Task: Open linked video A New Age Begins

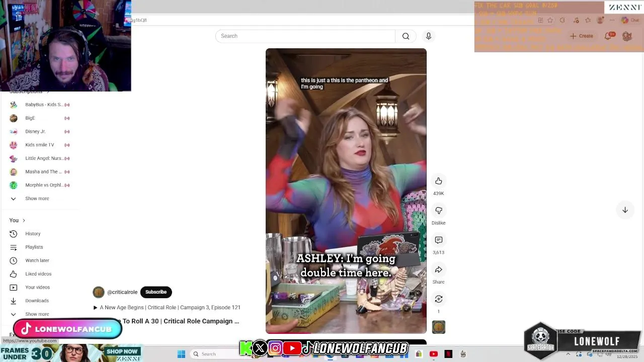Action: 167,307
